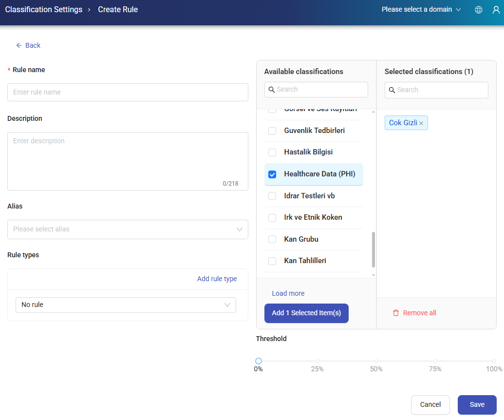Open the user profile icon
Viewport: 504px width, 420px height.
(496, 10)
